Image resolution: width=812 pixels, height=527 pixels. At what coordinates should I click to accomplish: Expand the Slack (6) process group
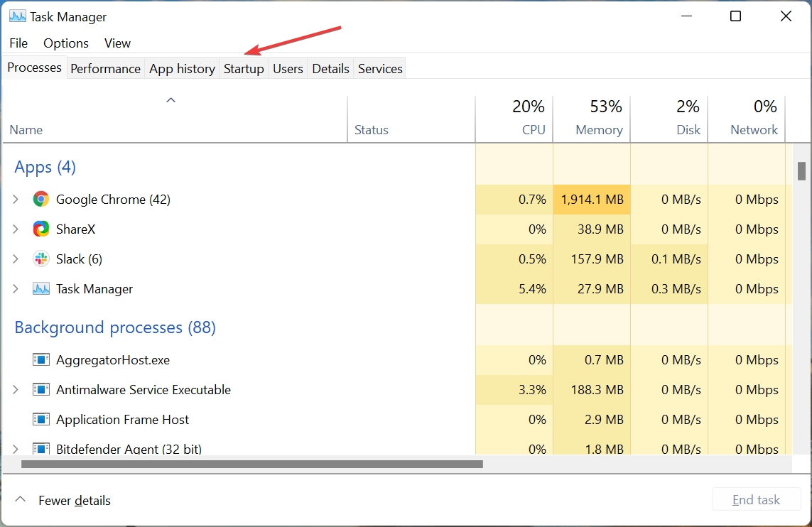point(16,259)
